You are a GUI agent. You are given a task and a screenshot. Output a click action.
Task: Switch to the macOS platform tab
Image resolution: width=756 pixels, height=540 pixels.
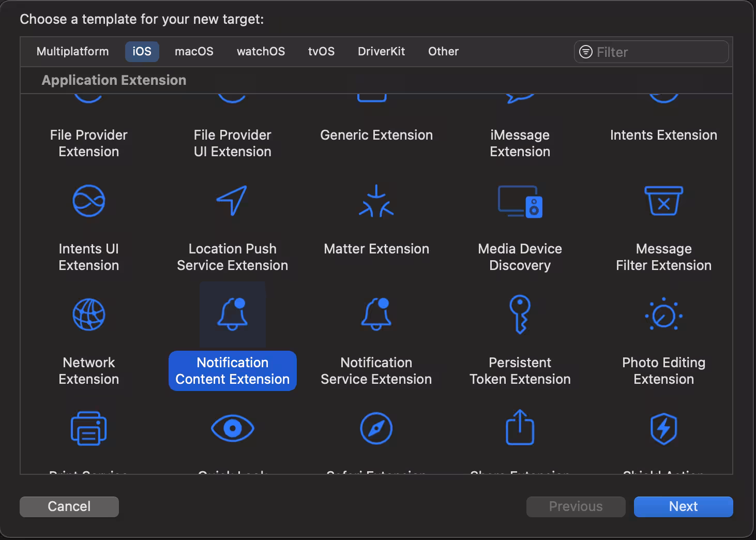tap(194, 52)
